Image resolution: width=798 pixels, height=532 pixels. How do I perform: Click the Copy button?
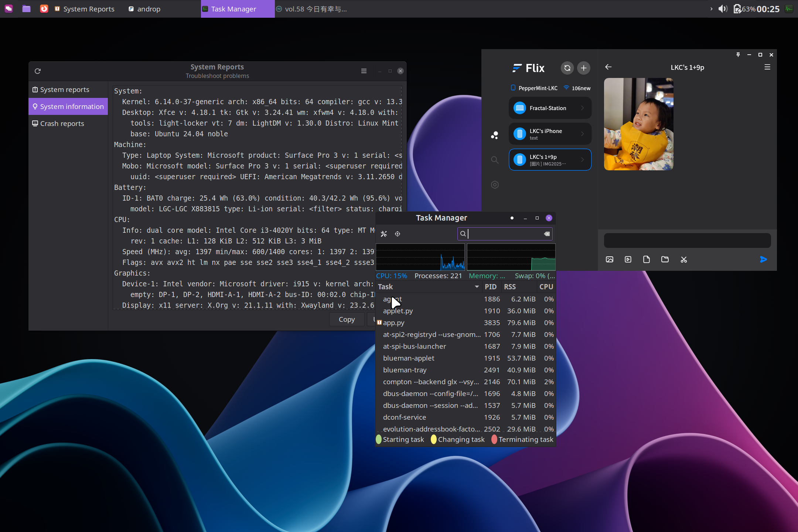pos(347,319)
